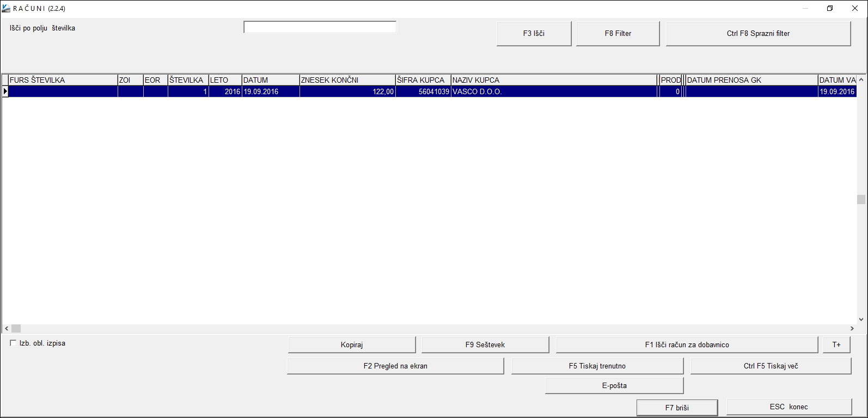Click the ŠTEVILKA column header

[188, 80]
